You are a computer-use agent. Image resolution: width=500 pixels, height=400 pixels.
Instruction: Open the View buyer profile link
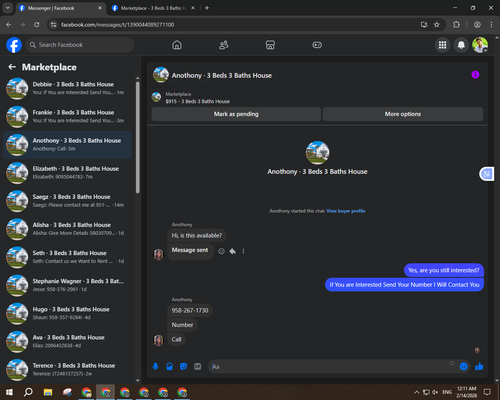tap(346, 211)
